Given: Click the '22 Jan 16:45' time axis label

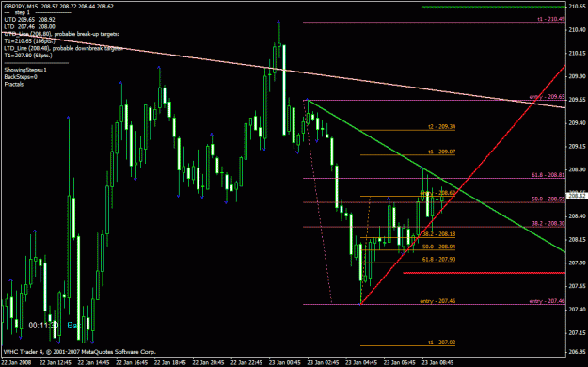Looking at the screenshot, I should [x=132, y=362].
